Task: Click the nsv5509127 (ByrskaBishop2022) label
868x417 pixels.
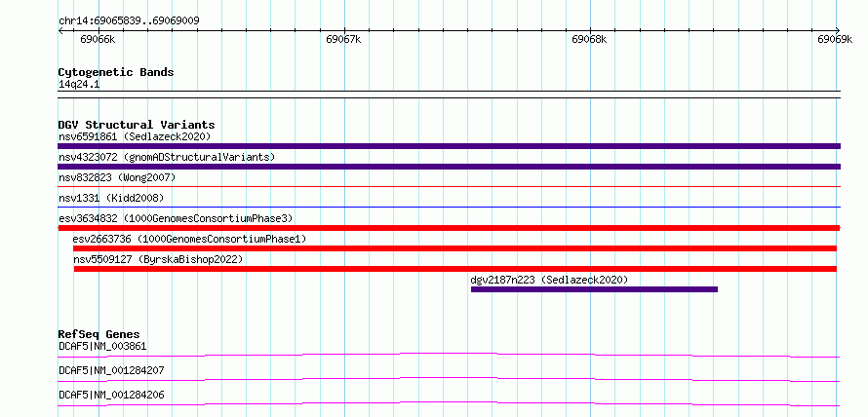Action: 158,259
